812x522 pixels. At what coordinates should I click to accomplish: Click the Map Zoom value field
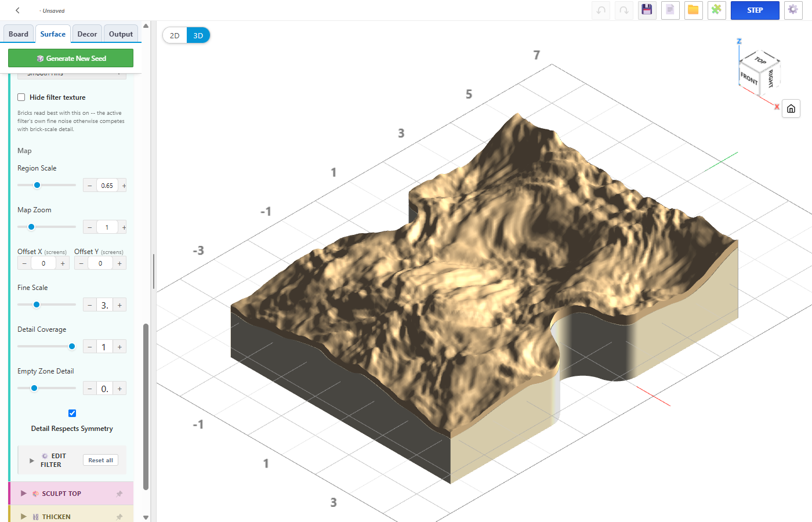point(107,227)
